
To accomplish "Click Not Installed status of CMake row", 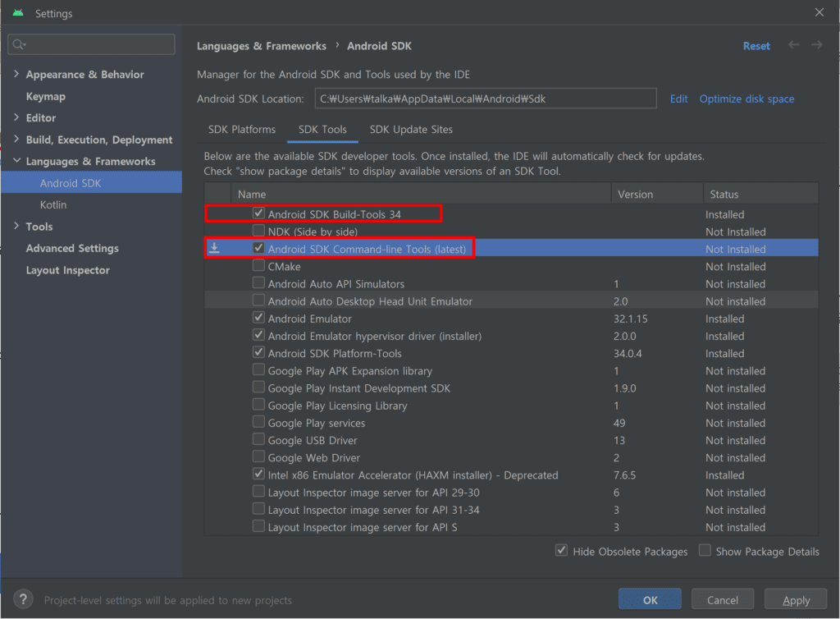I will coord(735,267).
